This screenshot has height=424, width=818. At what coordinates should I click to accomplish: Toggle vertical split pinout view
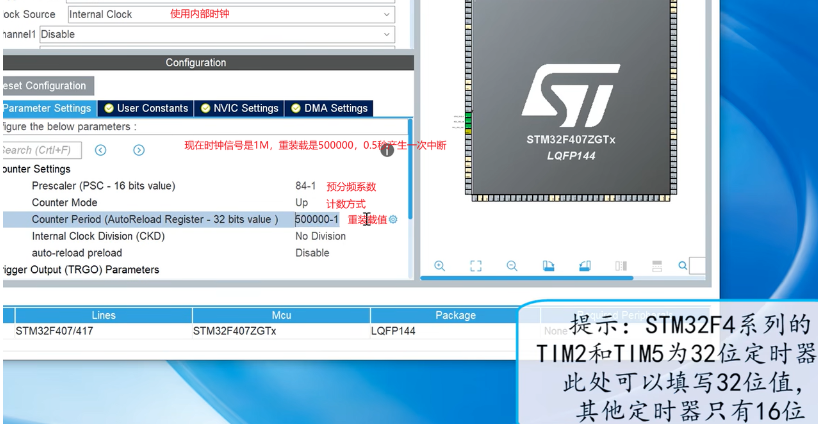[x=621, y=266]
